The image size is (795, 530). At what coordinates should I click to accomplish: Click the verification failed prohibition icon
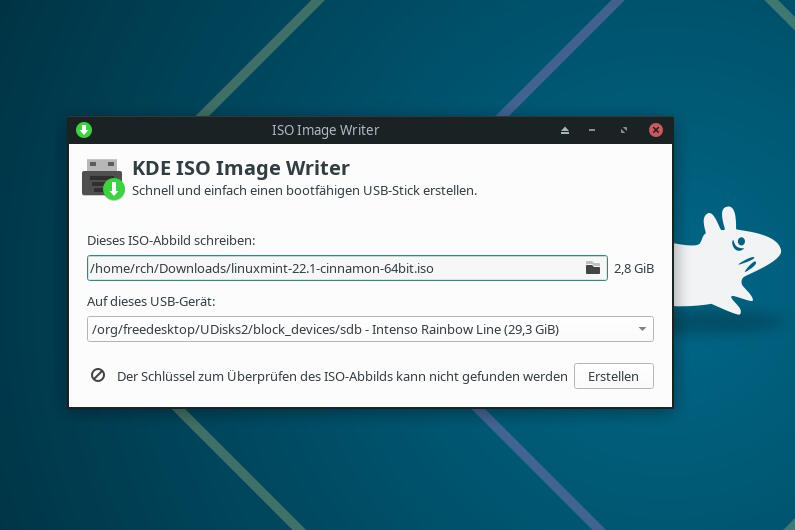(x=98, y=375)
